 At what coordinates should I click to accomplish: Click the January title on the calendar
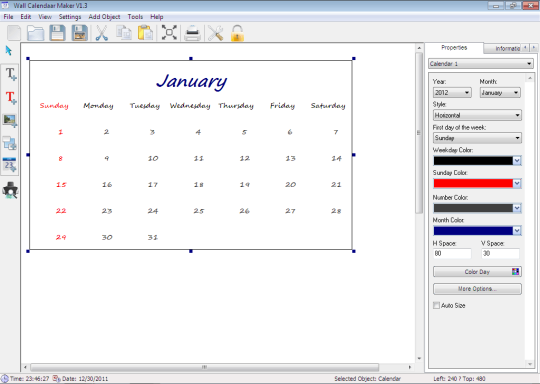191,82
